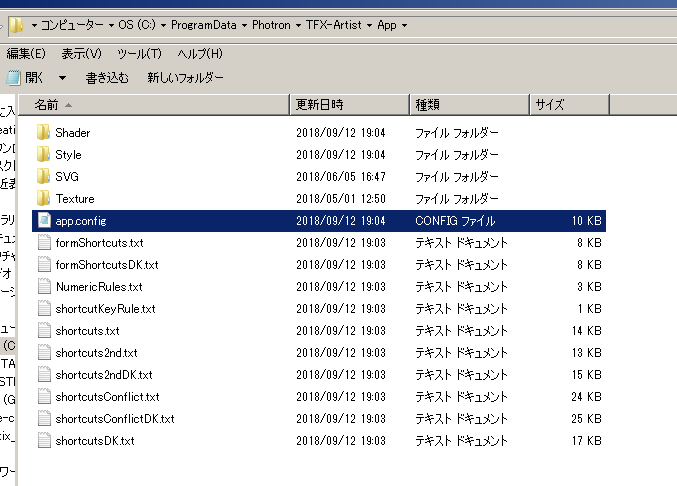Click the 2018/05/01 12:50 date cell
The image size is (677, 486).
tap(341, 199)
